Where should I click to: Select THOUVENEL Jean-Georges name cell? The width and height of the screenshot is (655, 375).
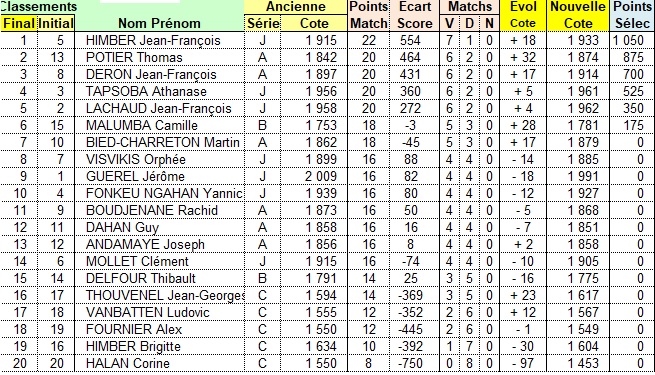point(160,295)
